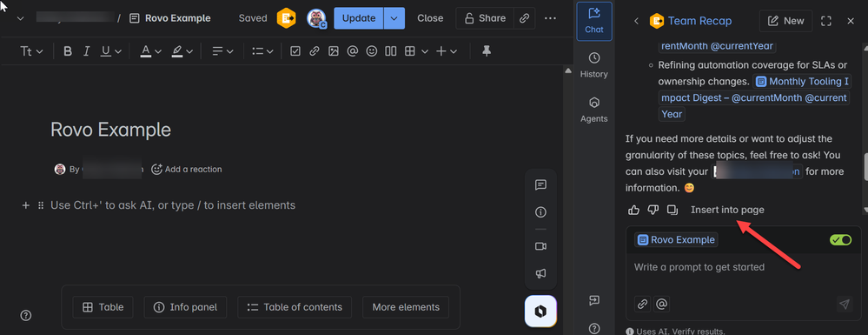Image resolution: width=868 pixels, height=335 pixels.
Task: Add a link to the prompt
Action: click(642, 304)
